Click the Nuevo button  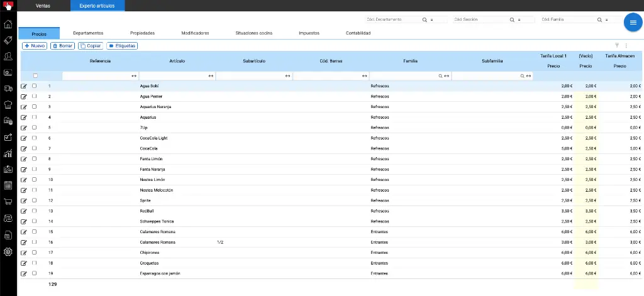35,46
